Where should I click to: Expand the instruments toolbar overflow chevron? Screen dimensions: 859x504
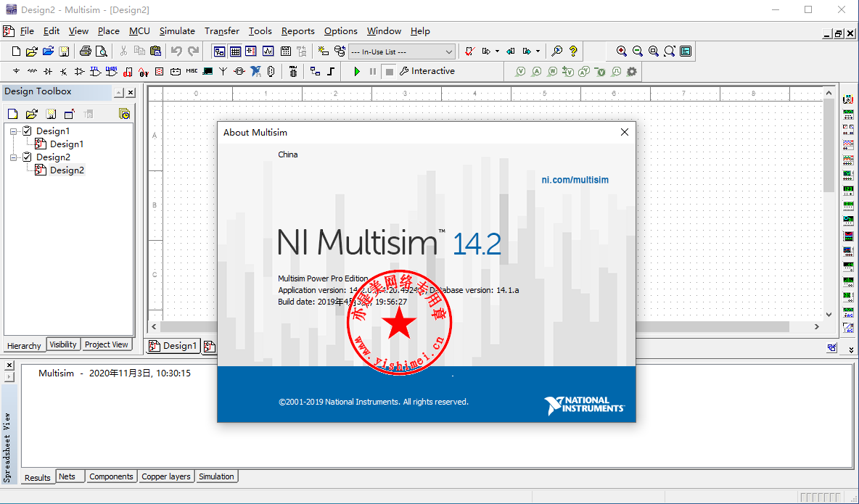pos(851,350)
